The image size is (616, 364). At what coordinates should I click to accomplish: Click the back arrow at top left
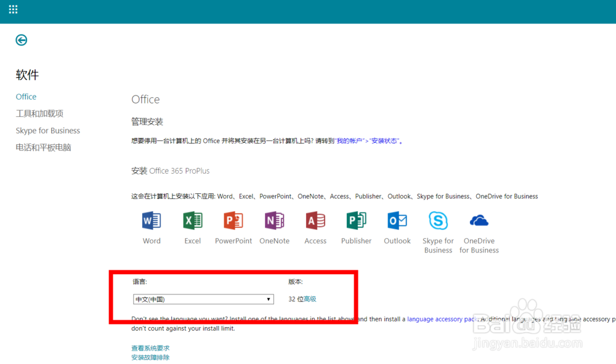point(21,40)
